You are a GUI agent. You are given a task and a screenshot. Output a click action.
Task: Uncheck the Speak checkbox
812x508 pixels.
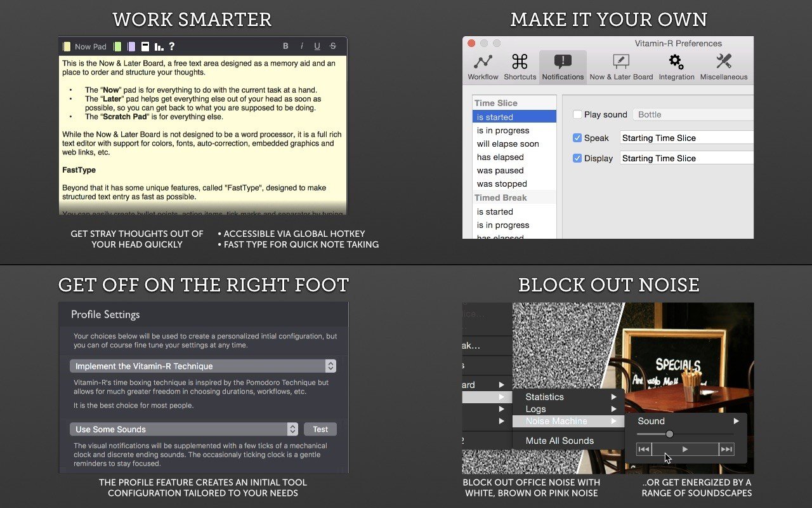577,138
